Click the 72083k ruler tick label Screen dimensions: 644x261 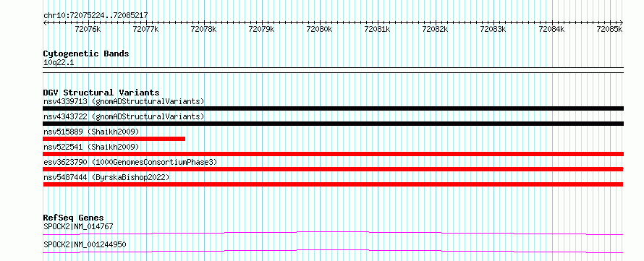pyautogui.click(x=493, y=29)
